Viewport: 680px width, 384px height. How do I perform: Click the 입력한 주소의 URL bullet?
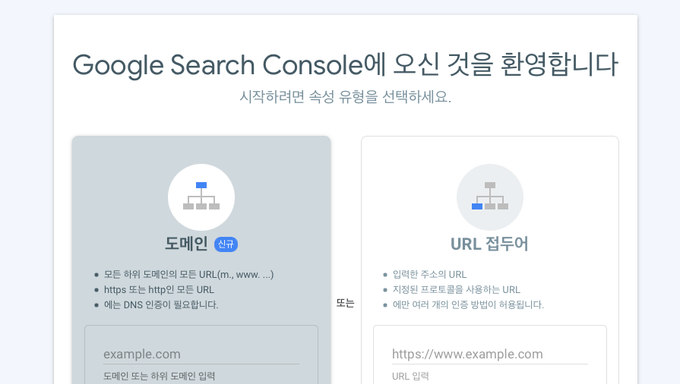coord(429,275)
